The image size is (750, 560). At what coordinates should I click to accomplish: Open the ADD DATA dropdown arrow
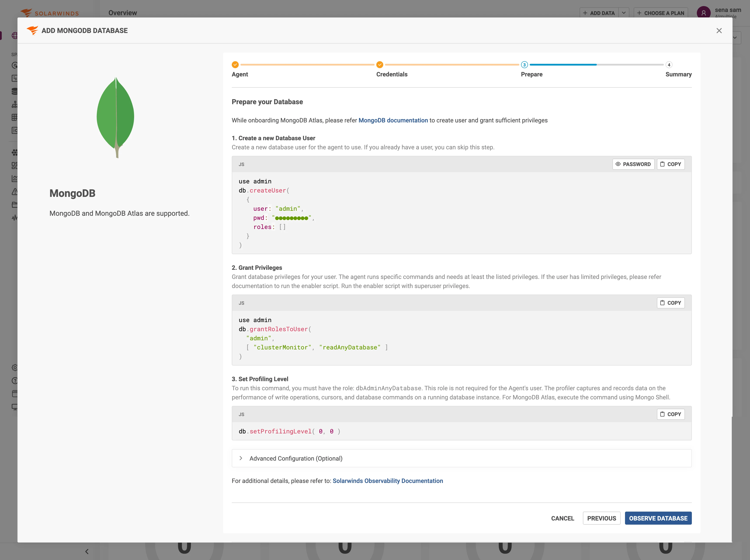click(623, 13)
